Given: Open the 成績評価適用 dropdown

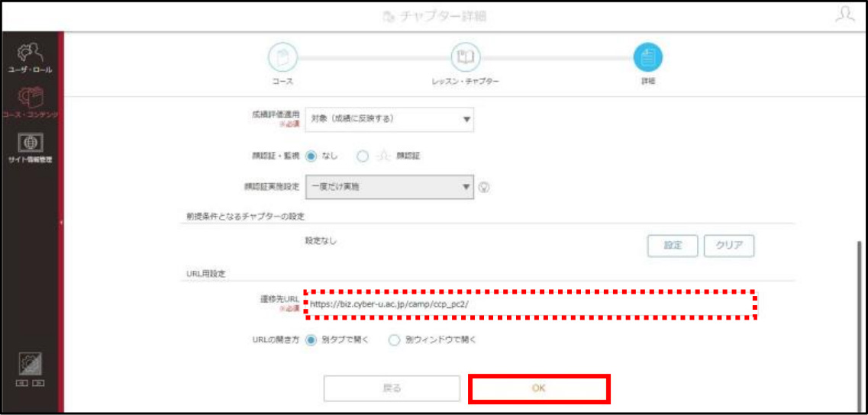Looking at the screenshot, I should pyautogui.click(x=389, y=120).
